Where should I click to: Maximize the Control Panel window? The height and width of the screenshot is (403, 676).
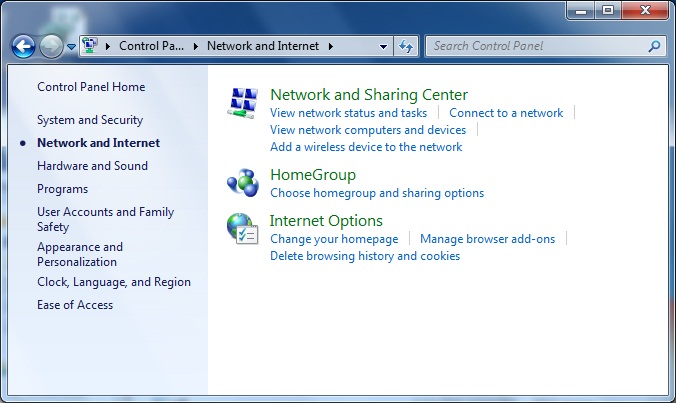click(x=608, y=10)
